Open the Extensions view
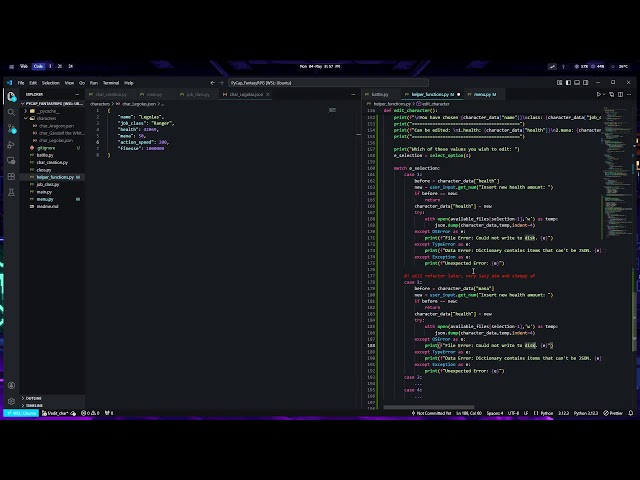Image resolution: width=640 pixels, height=480 pixels. (x=11, y=176)
